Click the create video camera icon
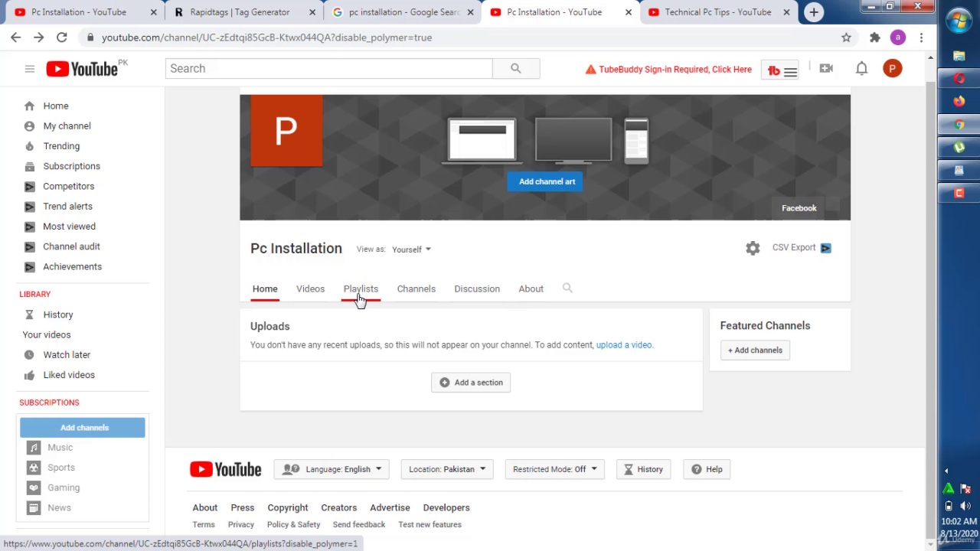980x551 pixels. (x=826, y=69)
